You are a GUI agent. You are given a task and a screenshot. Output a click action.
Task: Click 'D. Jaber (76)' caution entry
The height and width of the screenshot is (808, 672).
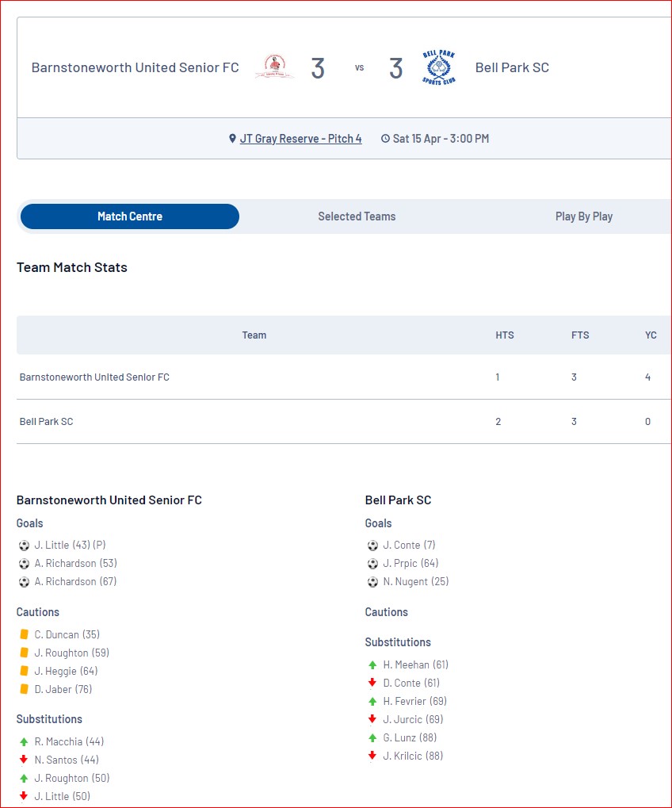click(x=63, y=689)
